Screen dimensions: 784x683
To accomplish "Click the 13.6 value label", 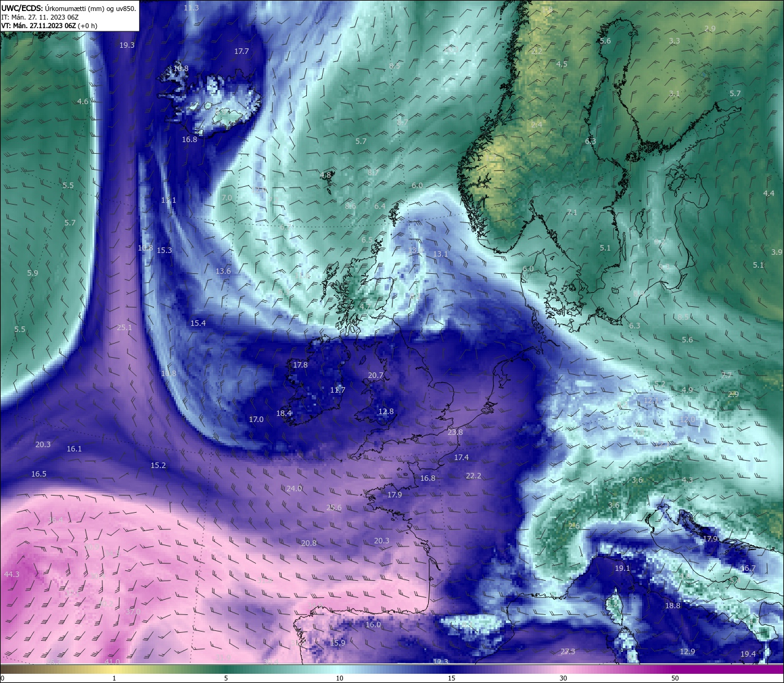I will click(x=224, y=271).
